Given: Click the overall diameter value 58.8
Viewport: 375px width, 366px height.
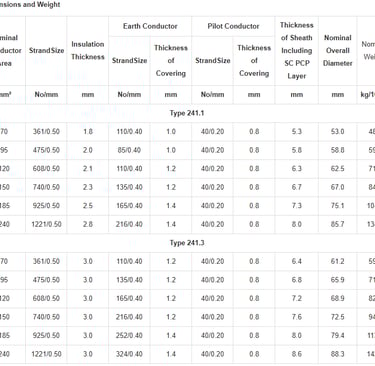Looking at the screenshot, I should point(337,150).
